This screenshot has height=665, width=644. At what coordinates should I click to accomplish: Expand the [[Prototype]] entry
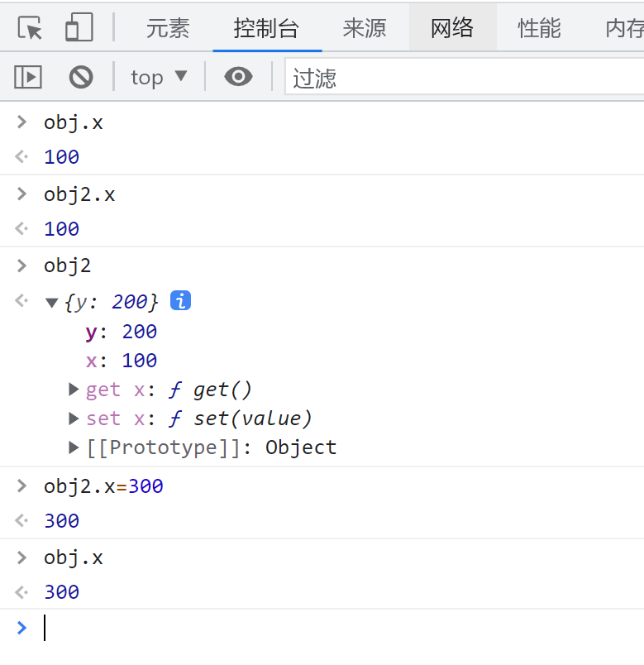(x=74, y=447)
